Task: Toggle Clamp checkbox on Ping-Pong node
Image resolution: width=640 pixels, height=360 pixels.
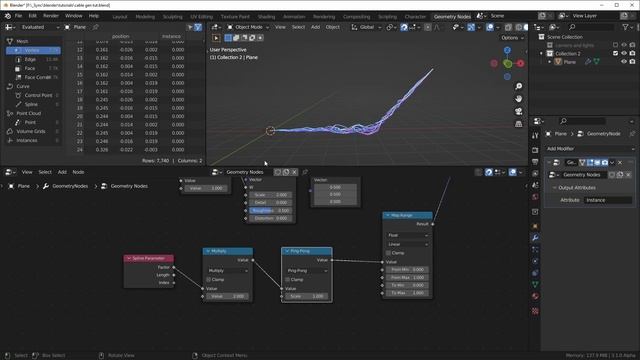Action: (287, 280)
